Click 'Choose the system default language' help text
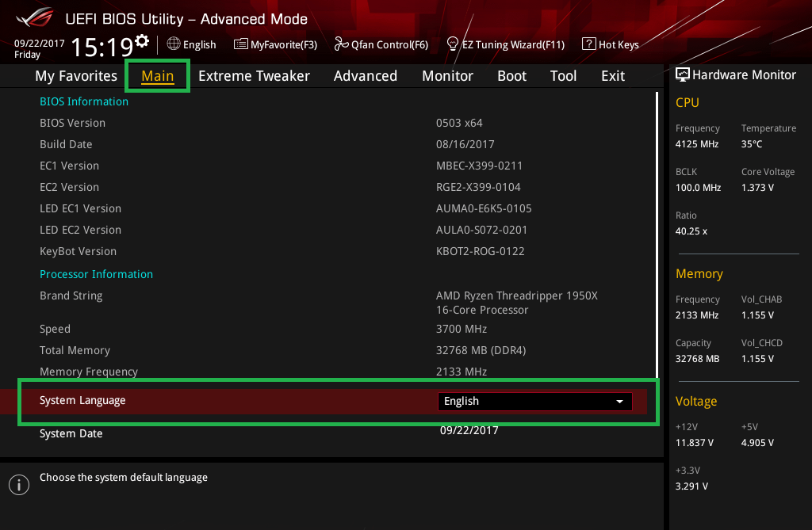The width and height of the screenshot is (812, 530). 124,477
